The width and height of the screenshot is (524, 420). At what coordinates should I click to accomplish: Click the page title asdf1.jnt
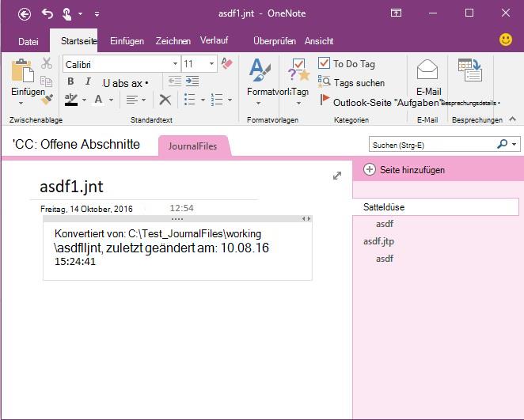tap(71, 187)
